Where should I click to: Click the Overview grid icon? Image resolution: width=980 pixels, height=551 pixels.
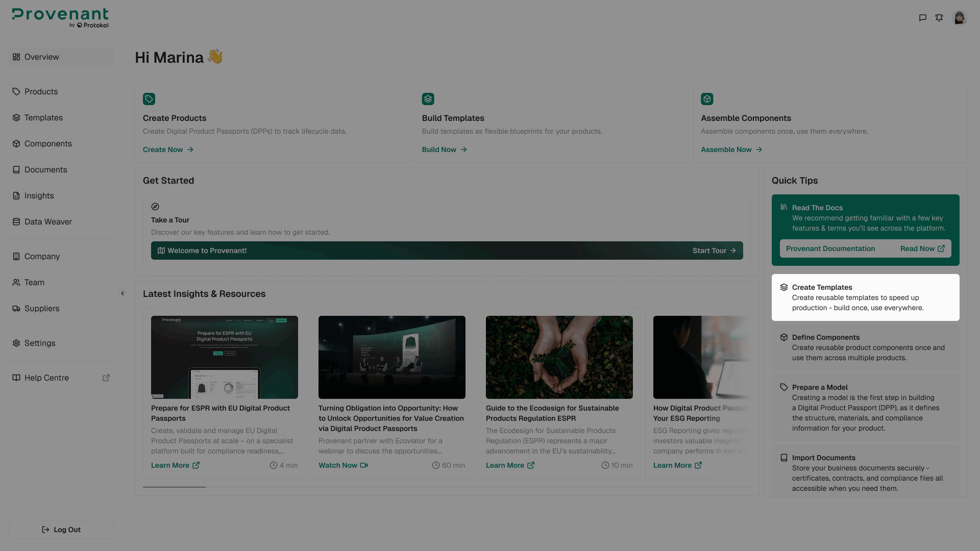(16, 57)
